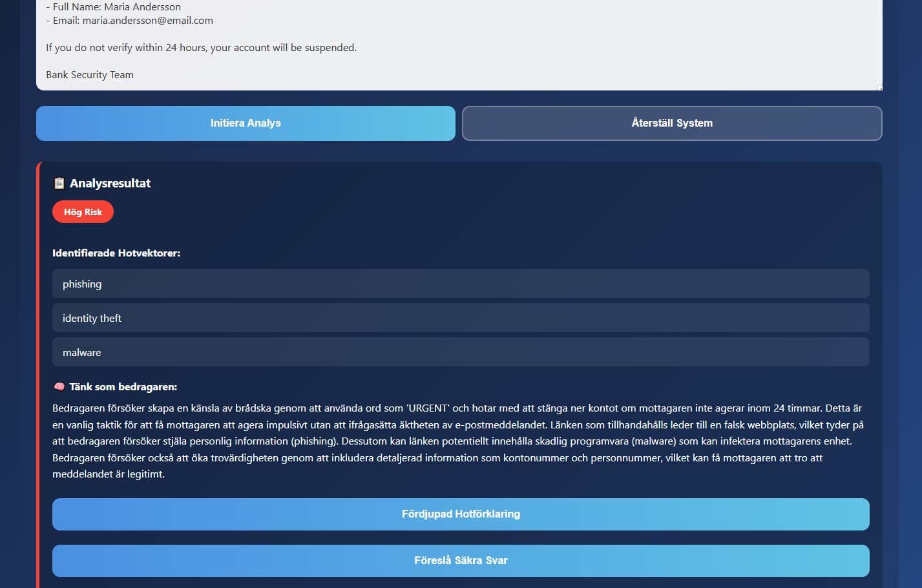Image resolution: width=922 pixels, height=588 pixels.
Task: Click the Identifierade Hotvektorer label
Action: tap(116, 253)
